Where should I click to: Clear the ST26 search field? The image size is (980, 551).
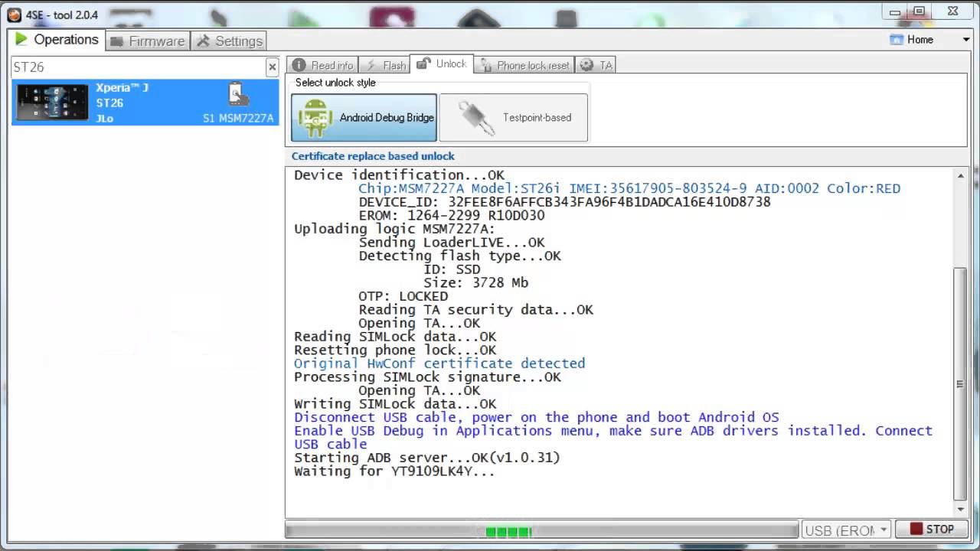(272, 67)
